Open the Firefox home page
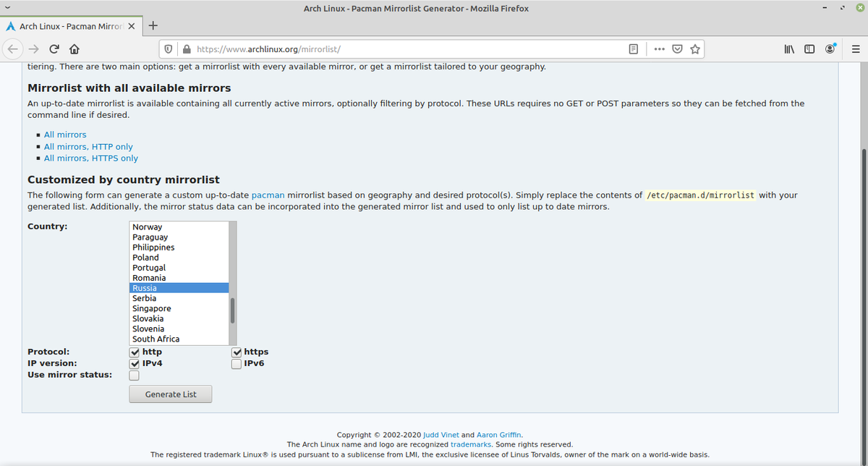Image resolution: width=868 pixels, height=466 pixels. pos(74,50)
